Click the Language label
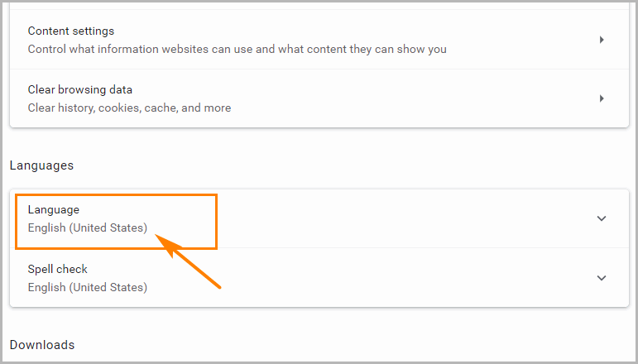The height and width of the screenshot is (364, 638). pos(54,210)
